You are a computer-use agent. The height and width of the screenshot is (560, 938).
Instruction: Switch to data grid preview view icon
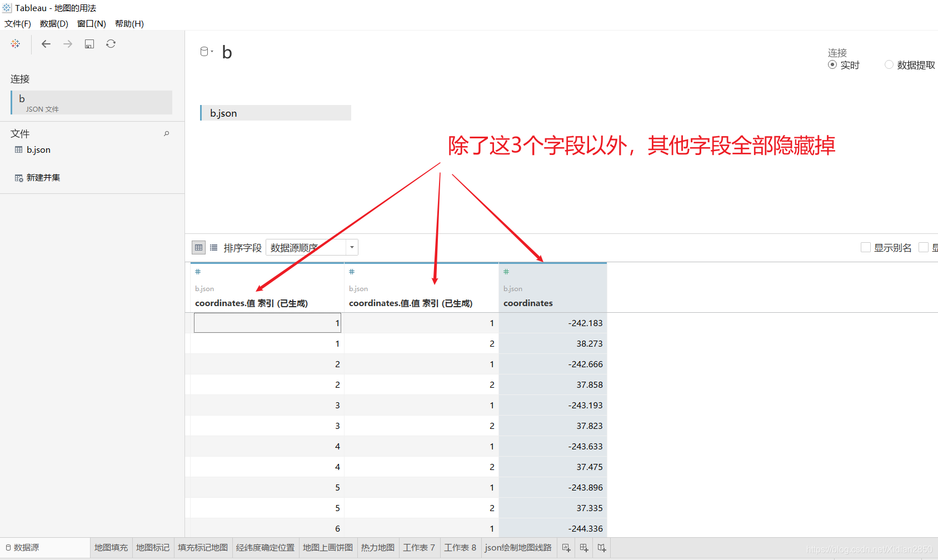point(198,247)
